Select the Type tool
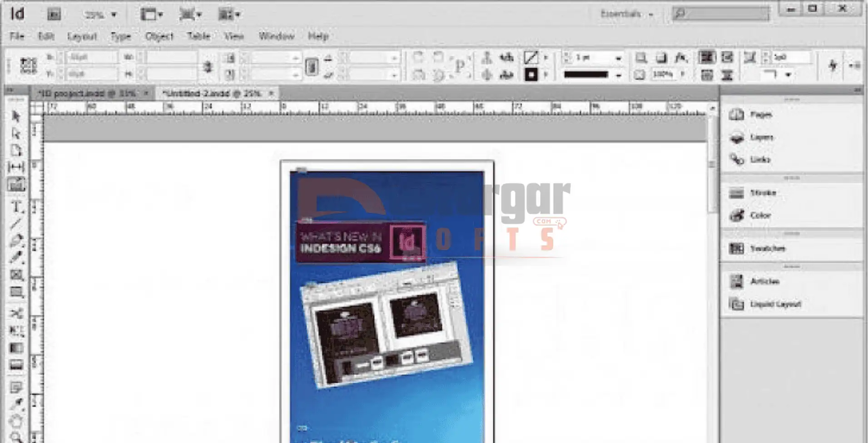The height and width of the screenshot is (443, 868). pyautogui.click(x=16, y=207)
